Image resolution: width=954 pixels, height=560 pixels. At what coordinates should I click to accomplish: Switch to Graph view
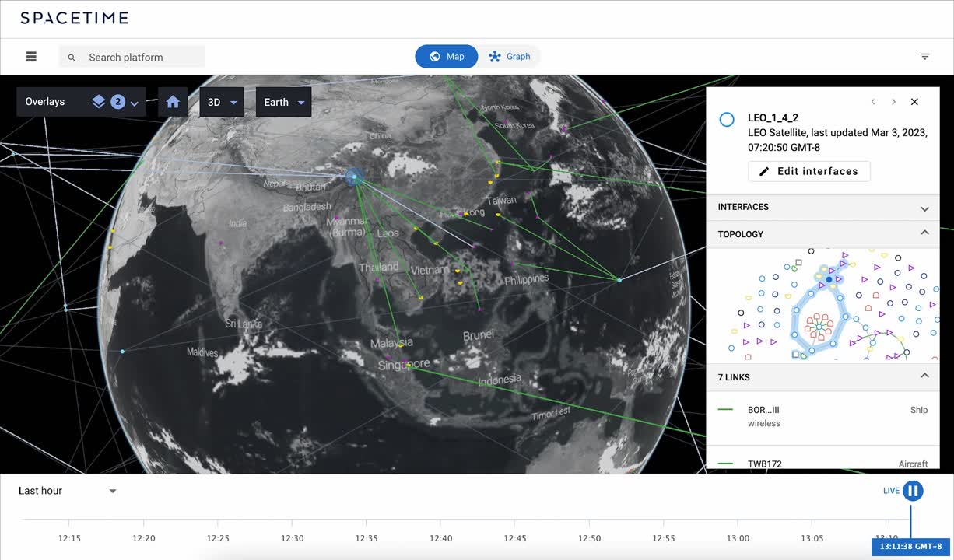510,57
